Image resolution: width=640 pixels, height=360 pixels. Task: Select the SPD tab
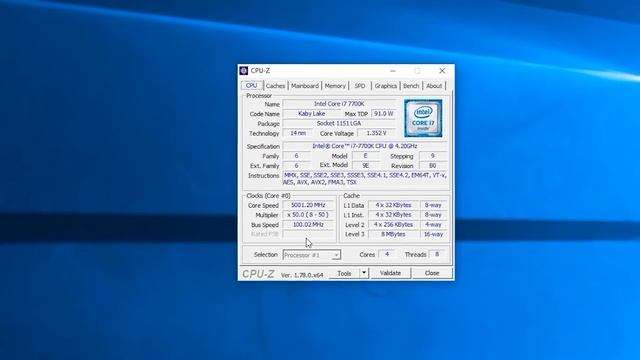360,86
